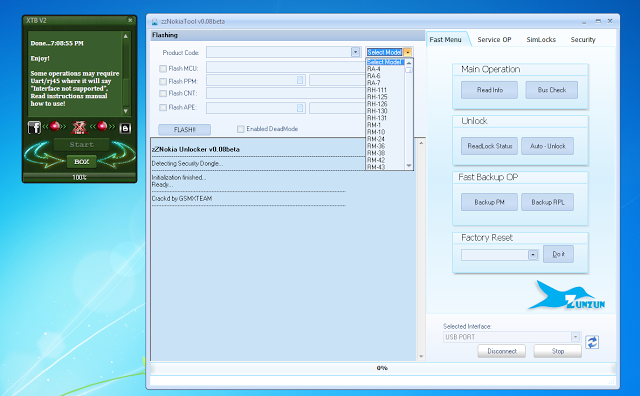The width and height of the screenshot is (640, 396).
Task: Click Stop button
Action: [558, 351]
